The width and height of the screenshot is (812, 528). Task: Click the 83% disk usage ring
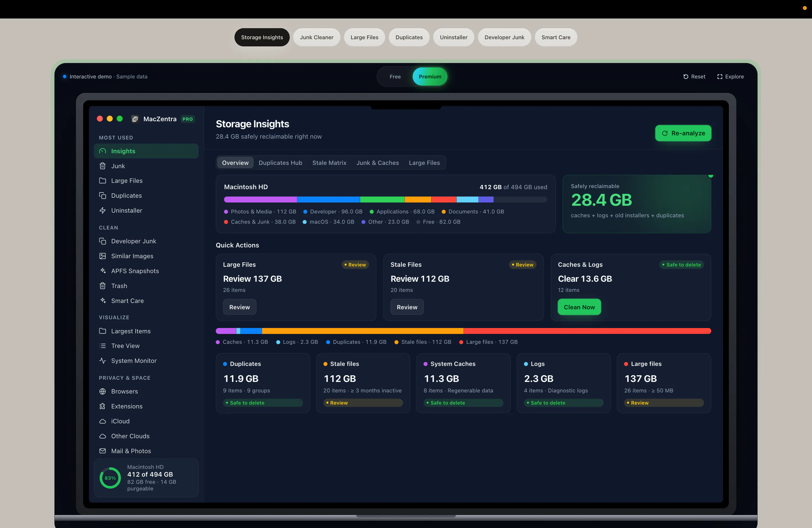(110, 478)
